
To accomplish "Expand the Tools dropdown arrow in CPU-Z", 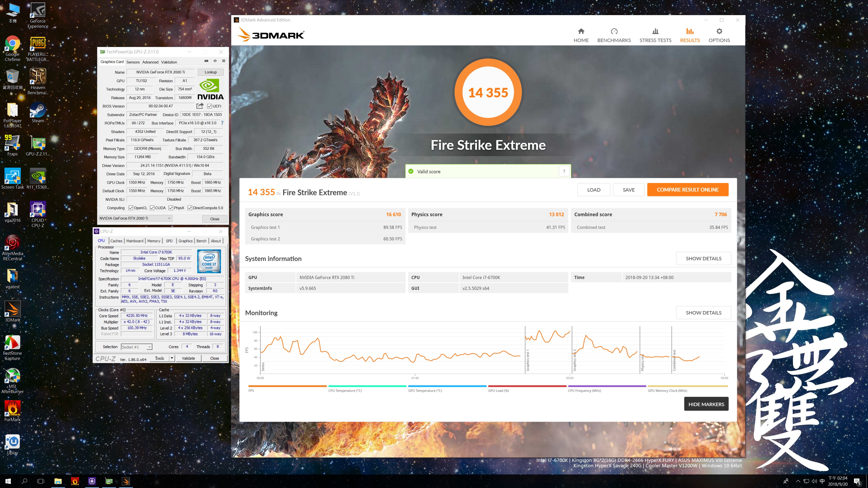I will (x=172, y=358).
